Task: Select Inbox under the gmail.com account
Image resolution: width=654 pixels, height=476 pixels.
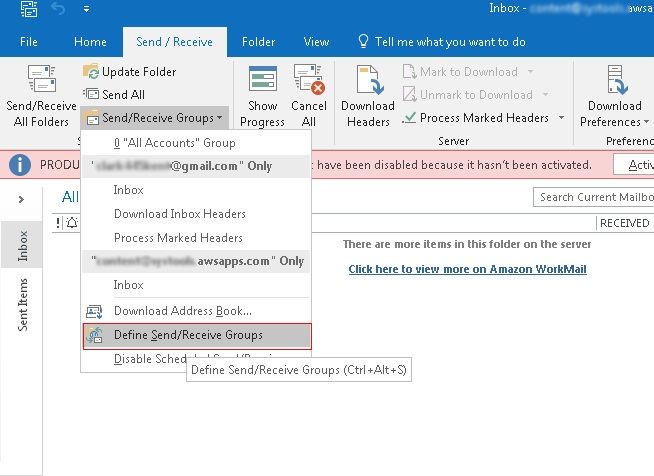Action: point(196,190)
